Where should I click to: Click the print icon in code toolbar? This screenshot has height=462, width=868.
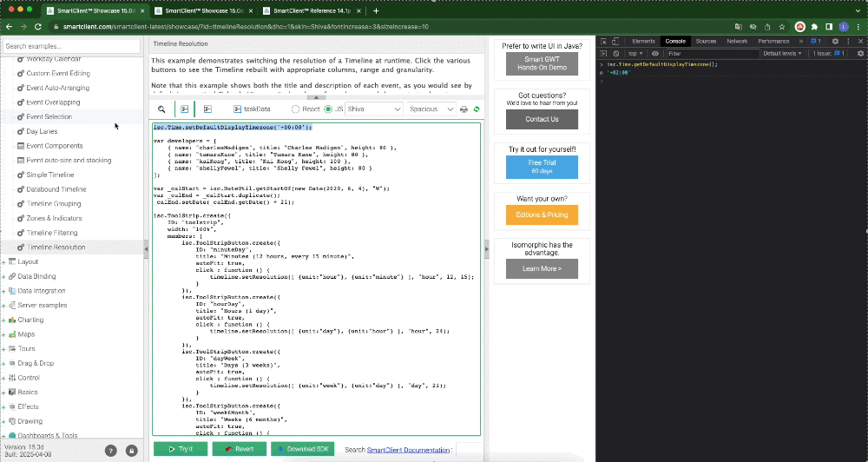464,109
